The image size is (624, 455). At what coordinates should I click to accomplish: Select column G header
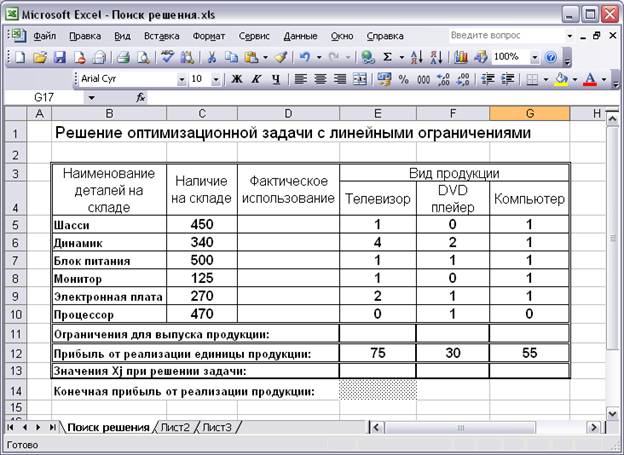click(x=529, y=114)
